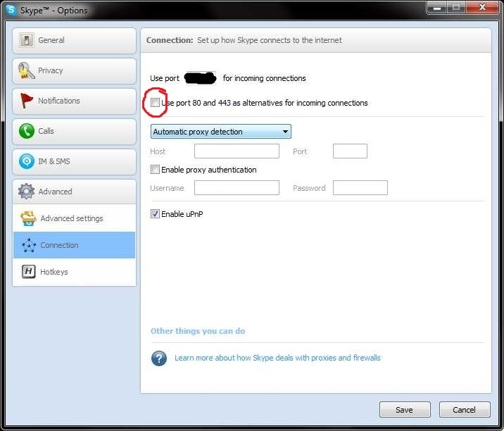Click the Privacy padlock icon
The height and width of the screenshot is (431, 504).
26,70
